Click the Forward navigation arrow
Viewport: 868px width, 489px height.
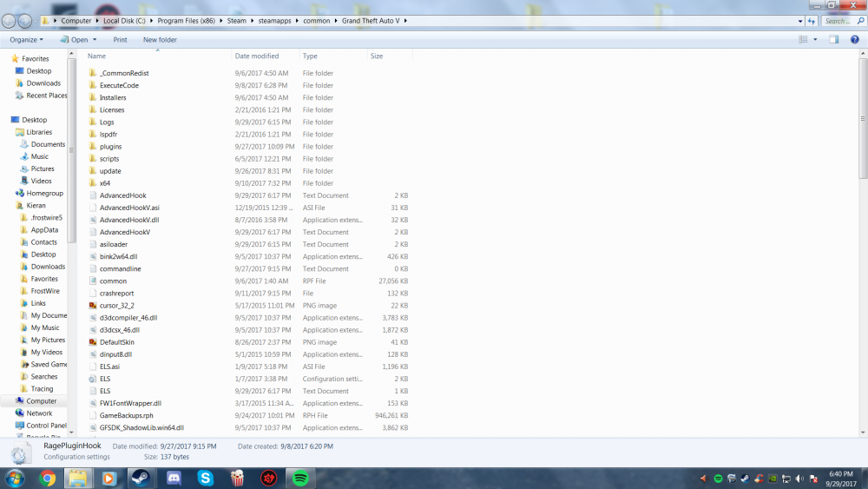pyautogui.click(x=24, y=21)
